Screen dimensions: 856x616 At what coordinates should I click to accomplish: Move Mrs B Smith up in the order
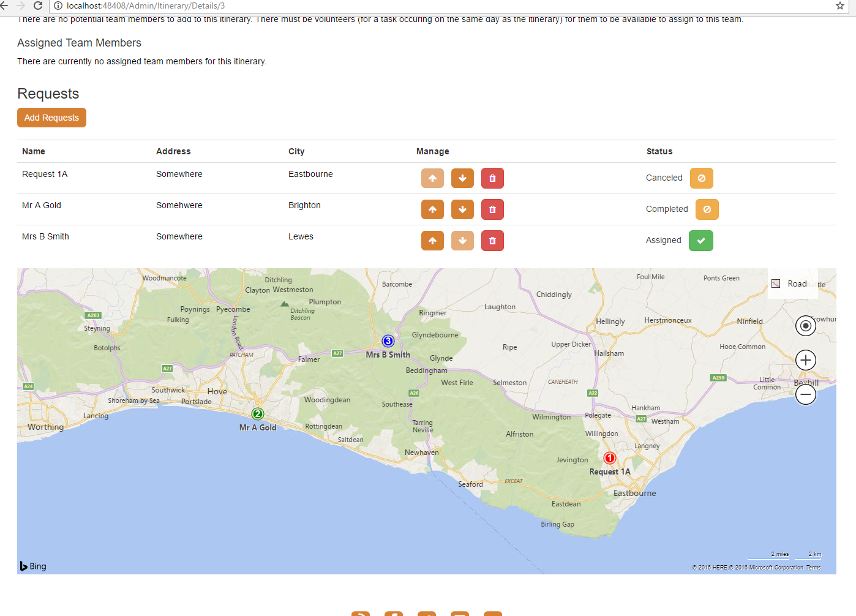click(432, 240)
